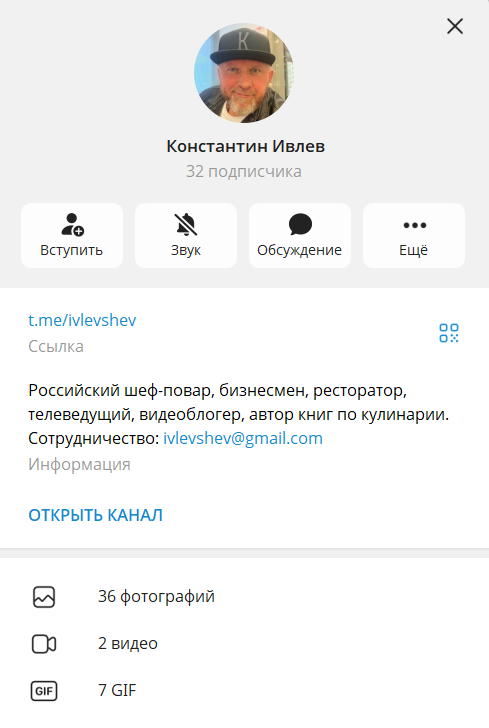Click the video camera icon

click(44, 644)
